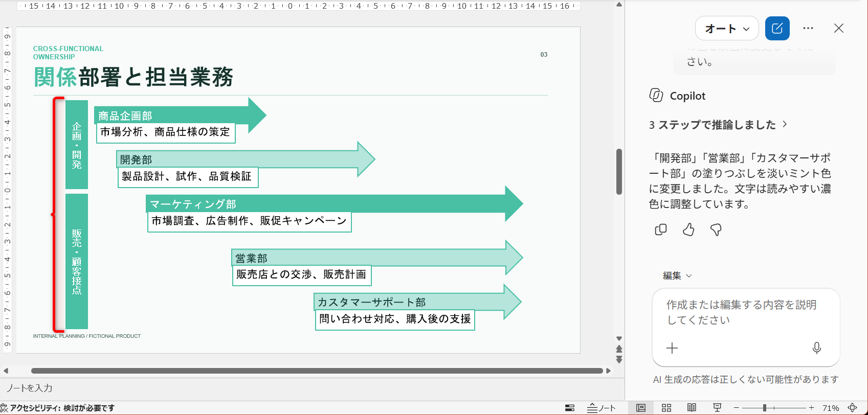Click the 製品設計、試作、品質検証 text box
Viewport: 868px width, 415px height.
[188, 177]
